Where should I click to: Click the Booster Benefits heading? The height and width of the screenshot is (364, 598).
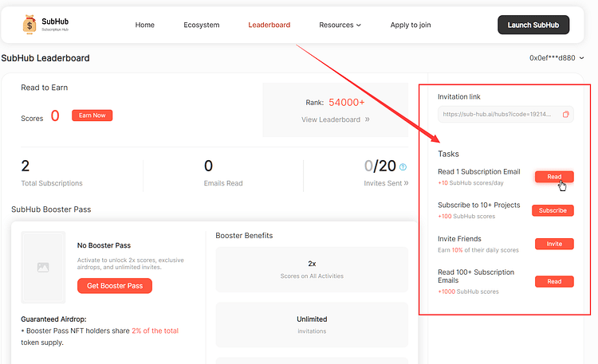(x=244, y=236)
